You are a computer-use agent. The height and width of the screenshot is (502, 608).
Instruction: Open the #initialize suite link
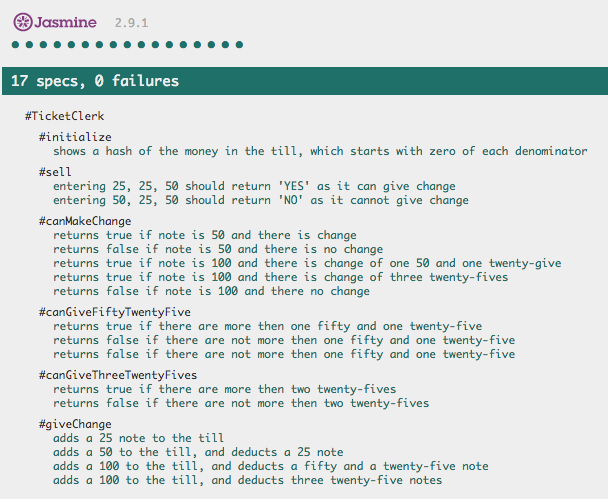pos(75,137)
